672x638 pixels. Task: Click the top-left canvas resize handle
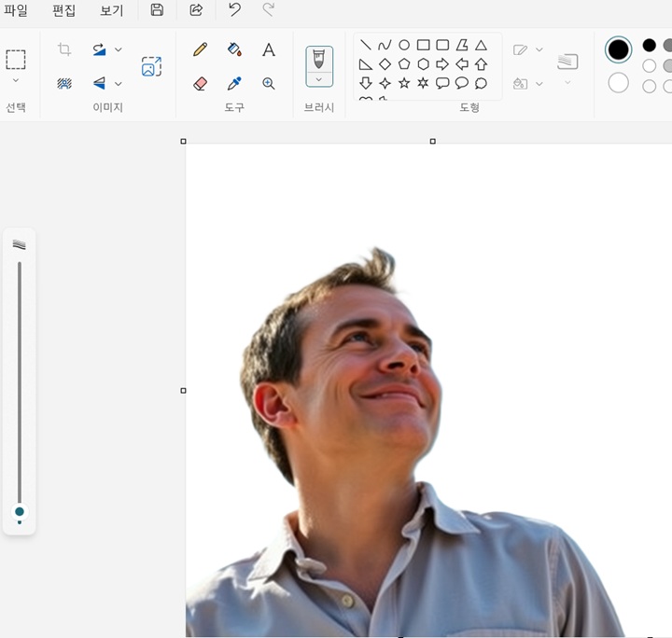184,141
